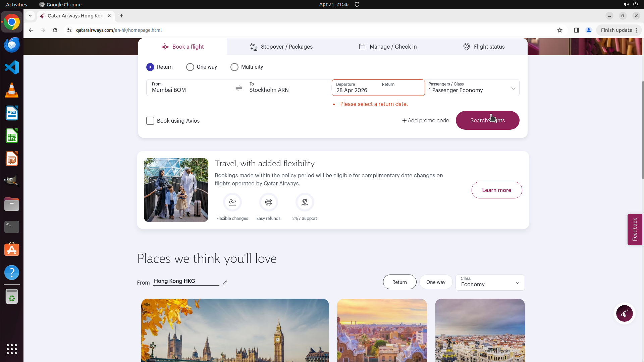Click the 24/7 Support icon
Viewport: 644px width, 362px height.
click(305, 202)
